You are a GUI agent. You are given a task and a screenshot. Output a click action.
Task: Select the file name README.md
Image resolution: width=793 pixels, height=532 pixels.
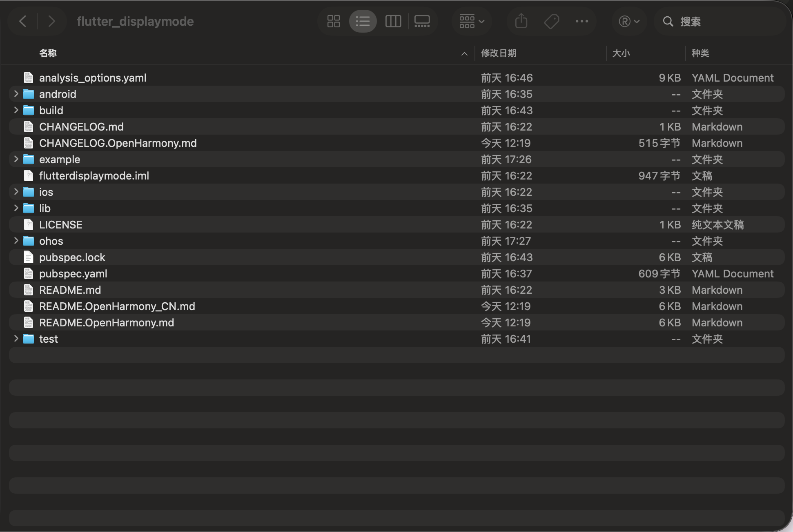pyautogui.click(x=70, y=290)
